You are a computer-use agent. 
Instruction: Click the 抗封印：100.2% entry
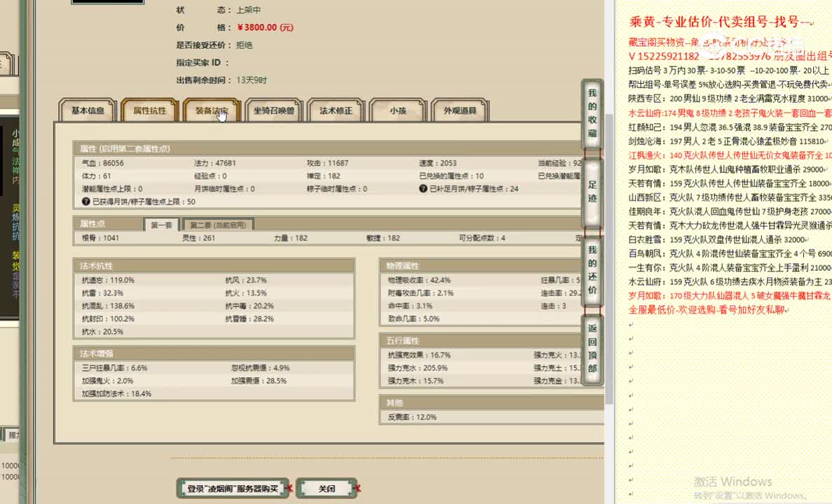pyautogui.click(x=109, y=318)
